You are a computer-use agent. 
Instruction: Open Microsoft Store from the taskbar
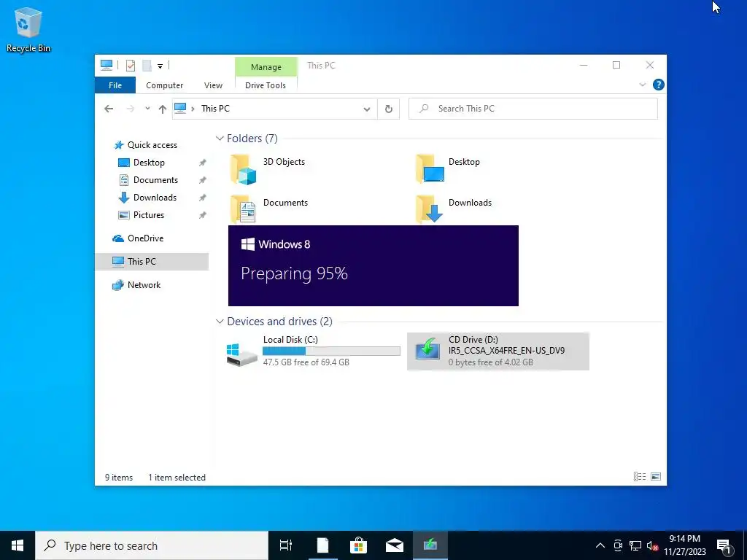coord(358,545)
